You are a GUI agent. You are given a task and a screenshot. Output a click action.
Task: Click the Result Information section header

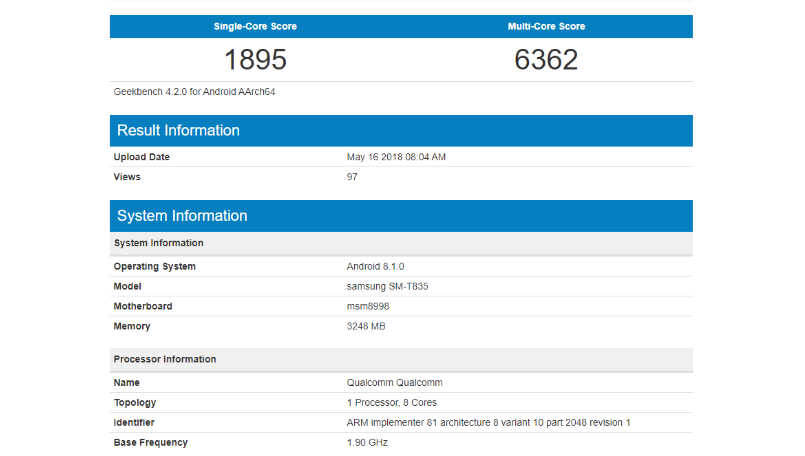click(401, 130)
